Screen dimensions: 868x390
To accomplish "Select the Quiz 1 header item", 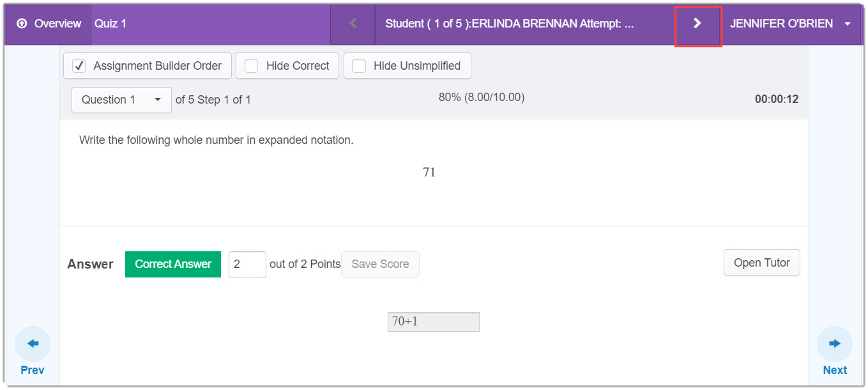I will pyautogui.click(x=110, y=24).
